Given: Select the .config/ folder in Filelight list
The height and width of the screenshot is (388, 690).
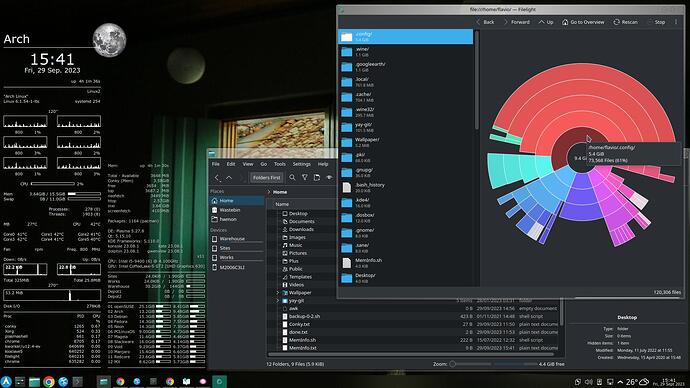Looking at the screenshot, I should pyautogui.click(x=405, y=37).
